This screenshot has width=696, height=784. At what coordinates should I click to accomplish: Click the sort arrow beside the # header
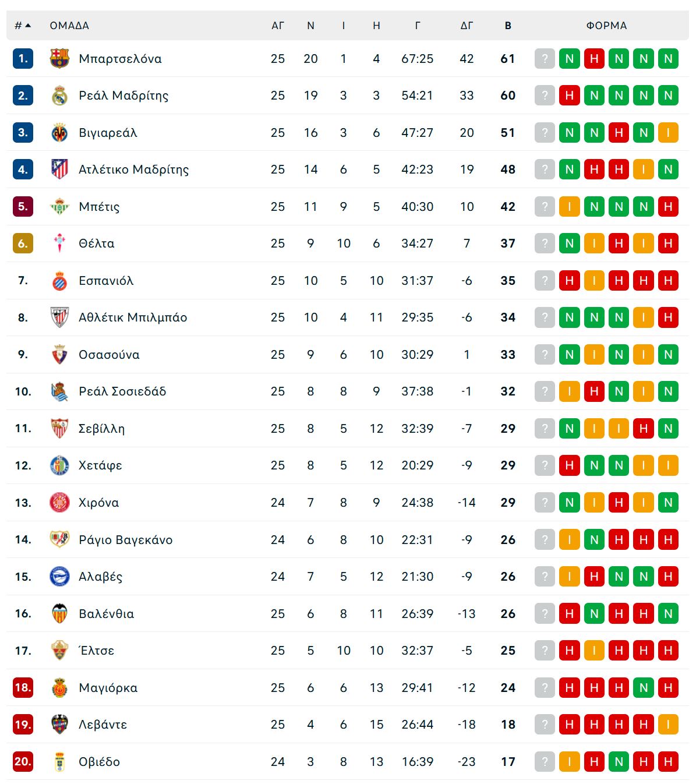click(28, 26)
